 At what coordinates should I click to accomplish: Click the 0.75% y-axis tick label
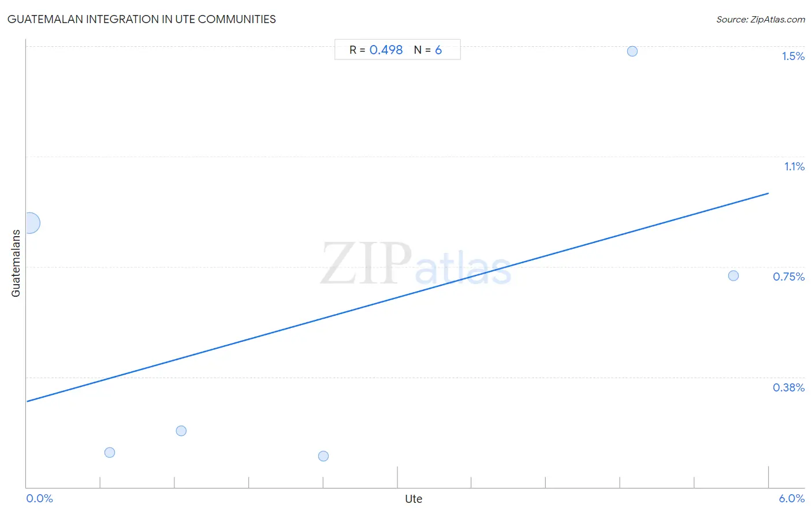789,277
